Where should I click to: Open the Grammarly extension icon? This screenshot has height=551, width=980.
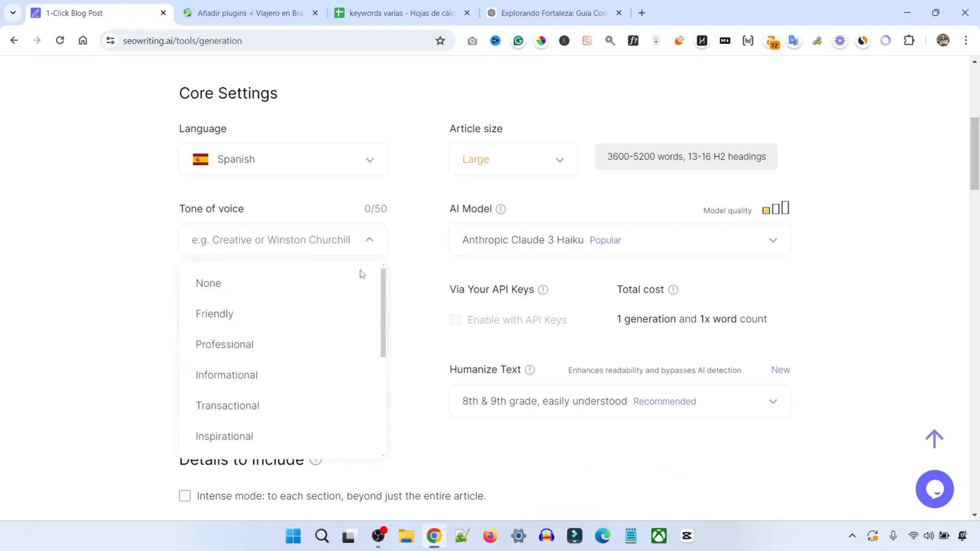click(x=518, y=40)
